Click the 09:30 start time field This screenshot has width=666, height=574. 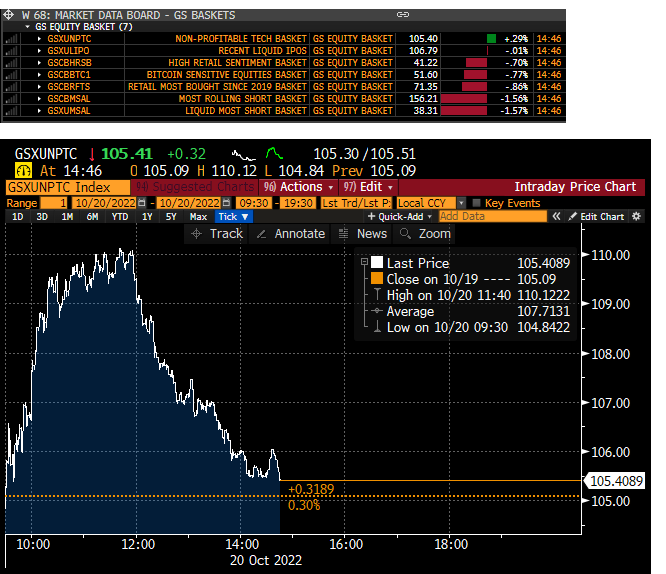[x=254, y=203]
